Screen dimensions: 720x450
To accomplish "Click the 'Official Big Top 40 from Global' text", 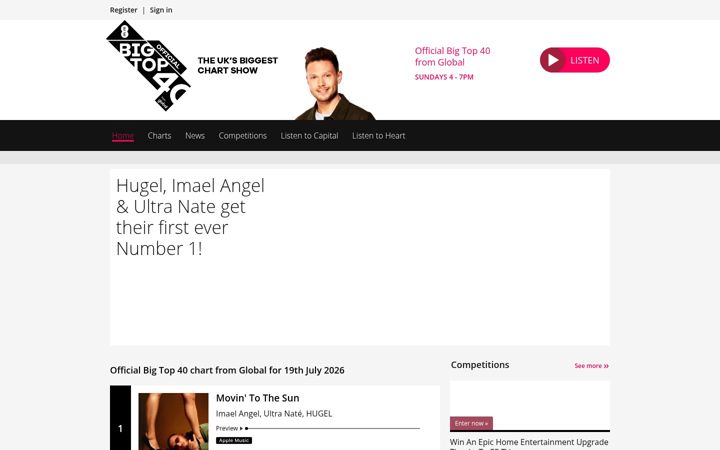I will point(452,56).
